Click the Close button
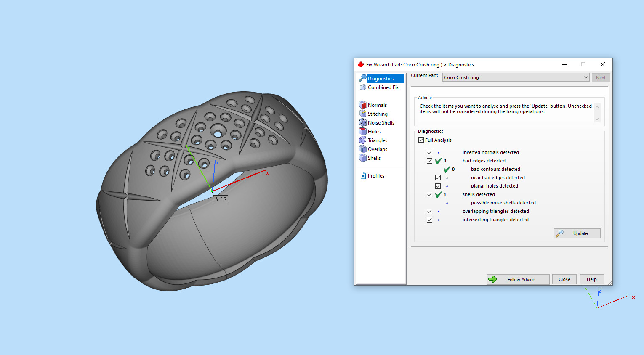The height and width of the screenshot is (355, 644). tap(564, 279)
